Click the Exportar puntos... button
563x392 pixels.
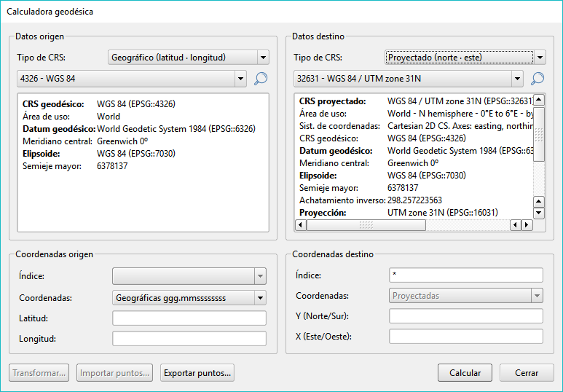click(x=197, y=373)
